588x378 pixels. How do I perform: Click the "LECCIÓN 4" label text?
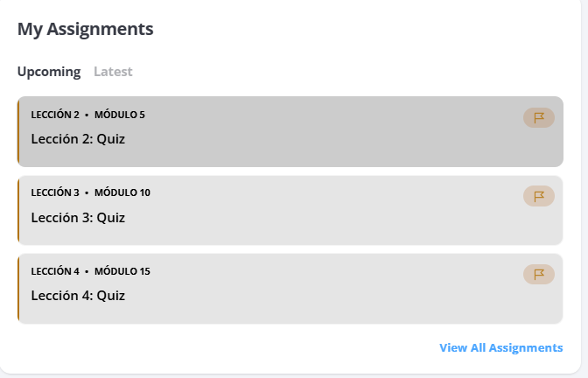55,271
